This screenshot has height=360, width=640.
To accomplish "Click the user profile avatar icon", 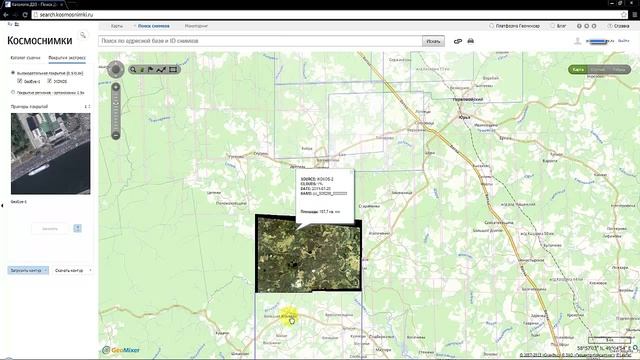I will click(x=578, y=41).
